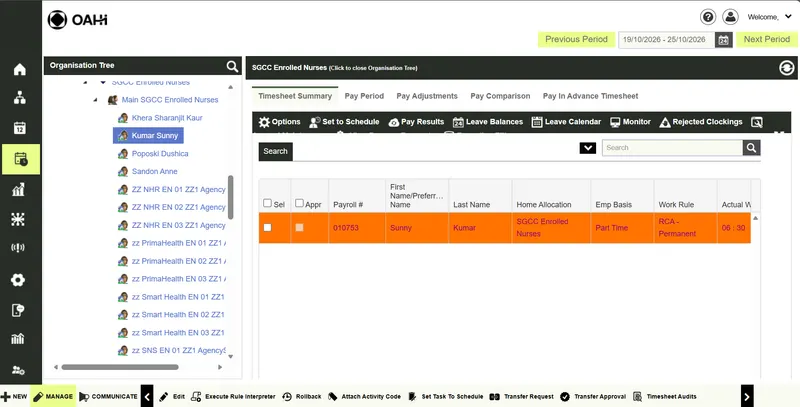Screen dimensions: 800x407
Task: Open the bar chart analytics sidebar icon
Action: click(x=18, y=190)
